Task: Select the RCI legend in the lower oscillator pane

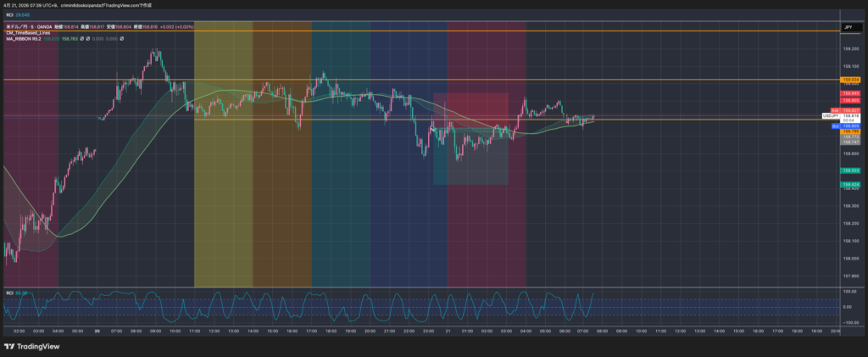Action: coord(9,293)
